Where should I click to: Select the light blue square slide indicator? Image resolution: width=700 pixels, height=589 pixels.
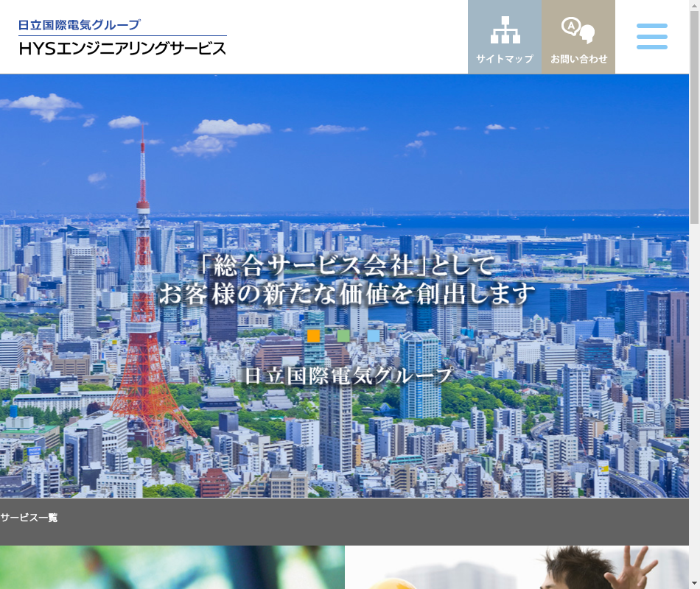[x=374, y=336]
